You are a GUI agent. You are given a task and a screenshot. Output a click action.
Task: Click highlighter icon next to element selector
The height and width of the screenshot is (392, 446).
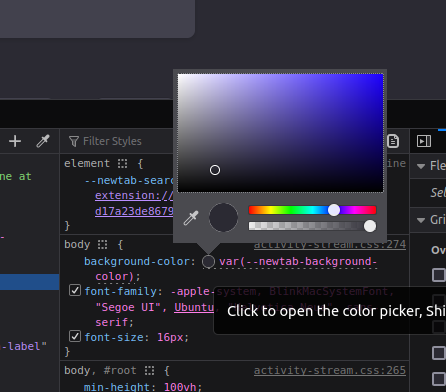point(122,164)
